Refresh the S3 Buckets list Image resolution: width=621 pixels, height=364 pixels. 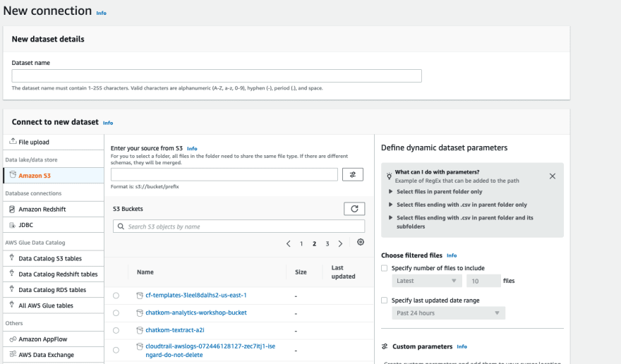pos(354,209)
